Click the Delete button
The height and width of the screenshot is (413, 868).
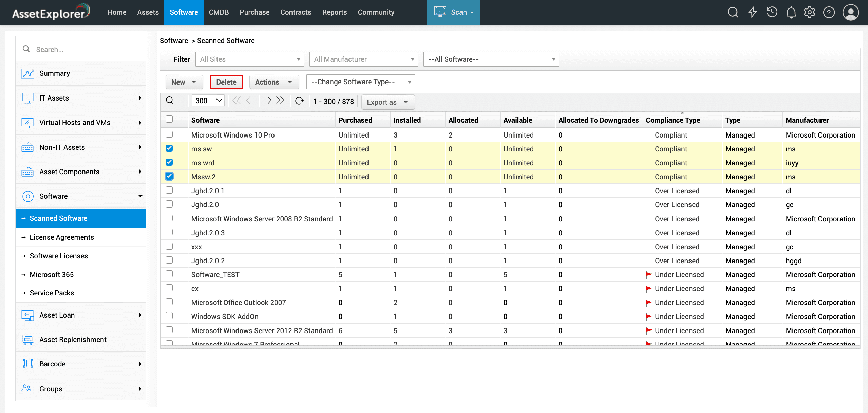(x=226, y=82)
